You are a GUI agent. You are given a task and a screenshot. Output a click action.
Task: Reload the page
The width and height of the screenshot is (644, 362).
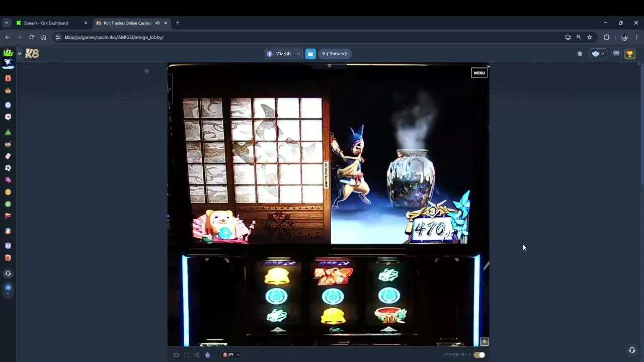click(31, 37)
